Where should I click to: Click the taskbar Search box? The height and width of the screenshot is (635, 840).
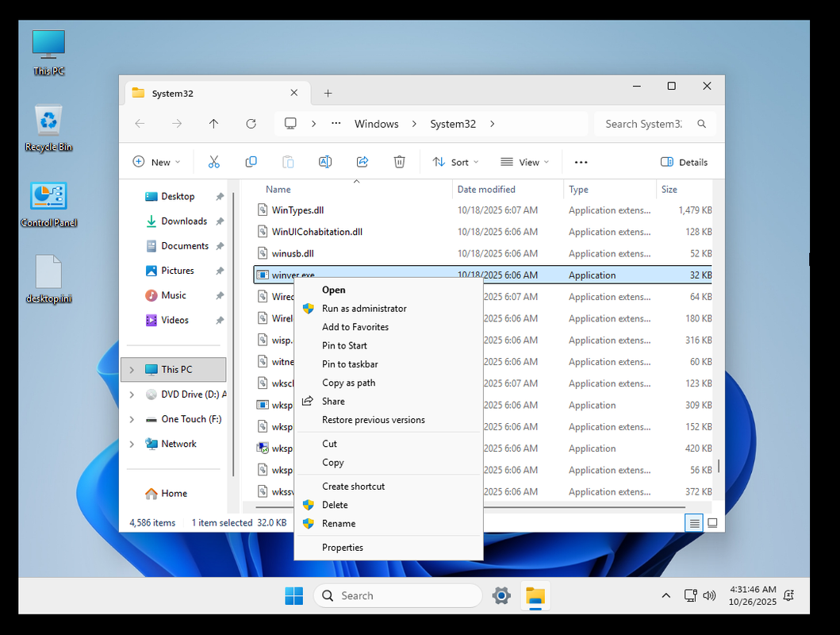[397, 595]
